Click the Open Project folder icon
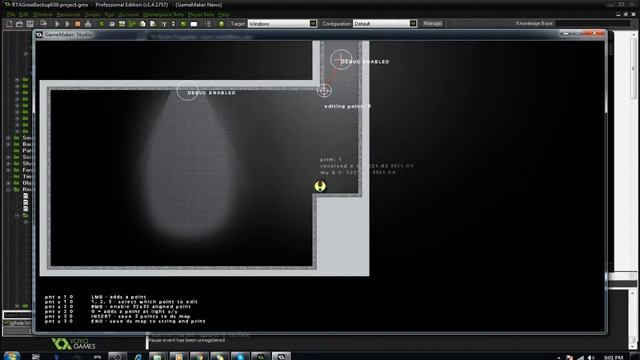This screenshot has width=640, height=360. 19,24
